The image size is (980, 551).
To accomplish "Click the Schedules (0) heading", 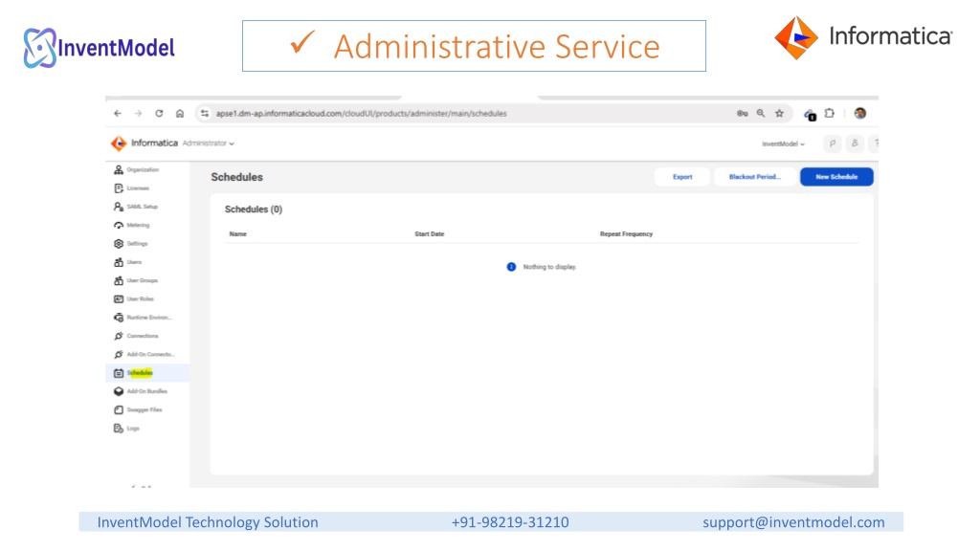I will pos(253,209).
